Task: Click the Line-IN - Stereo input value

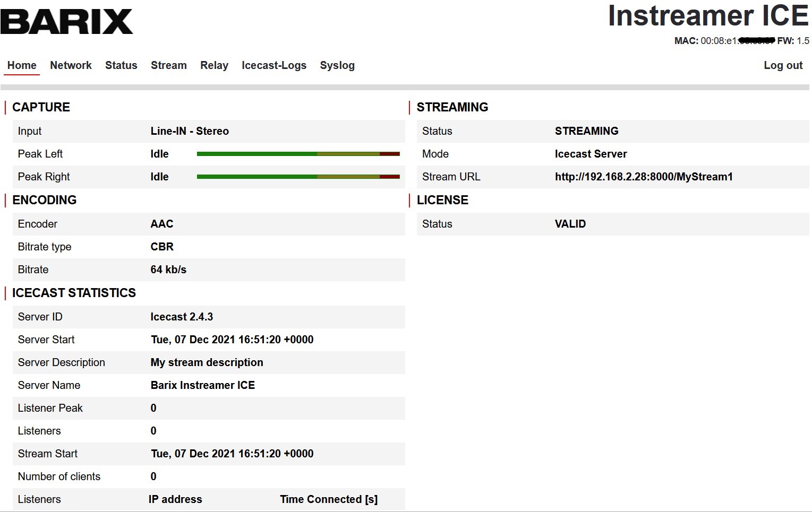Action: (190, 131)
